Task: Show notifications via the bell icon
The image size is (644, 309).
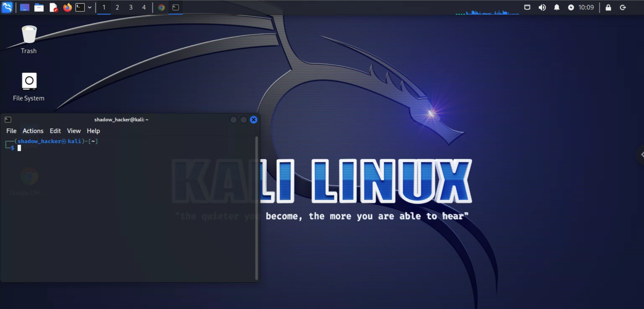Action: pos(557,7)
